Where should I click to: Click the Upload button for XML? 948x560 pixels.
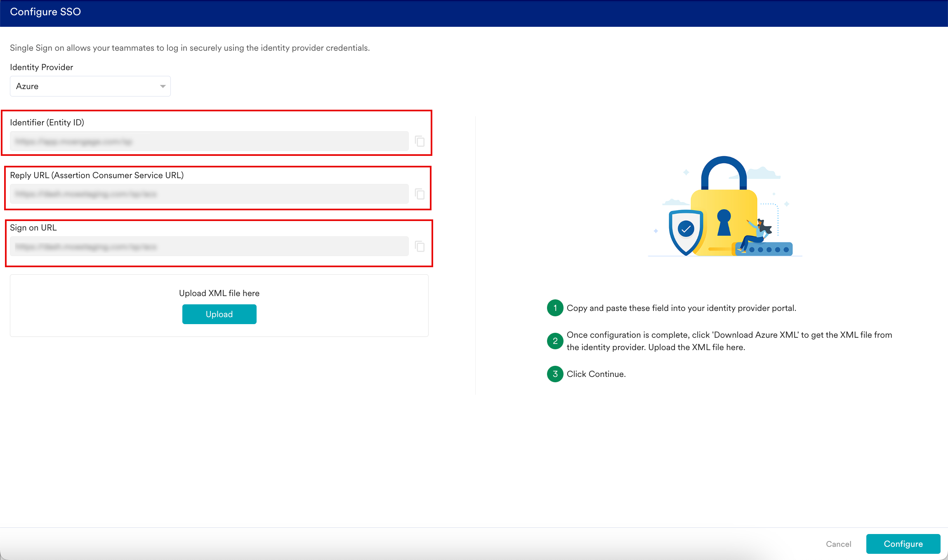pos(219,314)
